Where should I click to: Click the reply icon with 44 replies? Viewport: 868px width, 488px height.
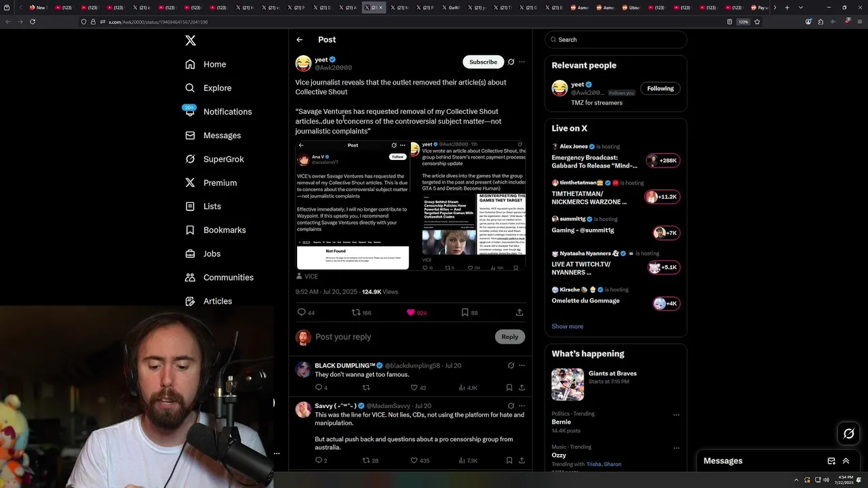click(302, 312)
